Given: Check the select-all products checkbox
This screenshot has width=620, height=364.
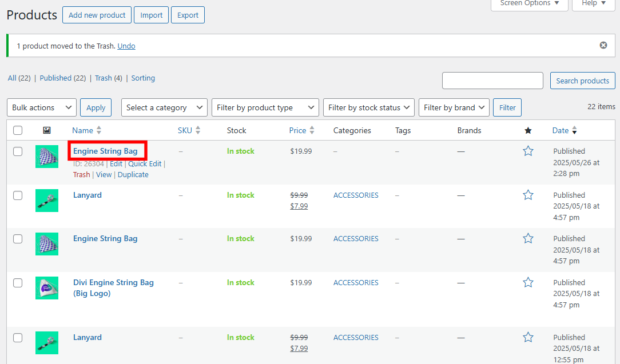Looking at the screenshot, I should tap(18, 130).
